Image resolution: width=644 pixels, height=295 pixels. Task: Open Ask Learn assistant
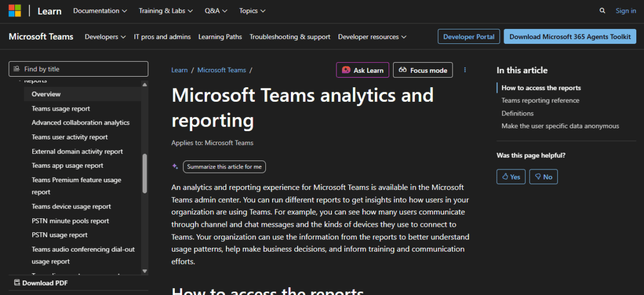point(363,70)
